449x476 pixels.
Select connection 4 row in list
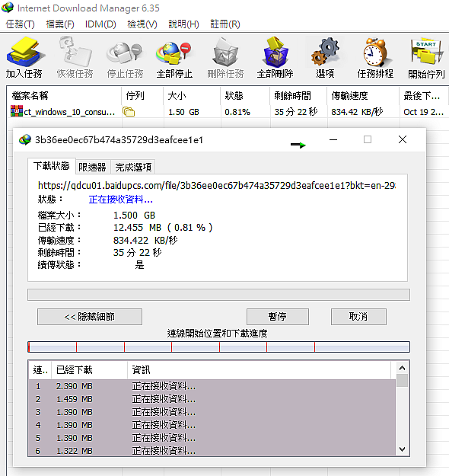[212, 425]
